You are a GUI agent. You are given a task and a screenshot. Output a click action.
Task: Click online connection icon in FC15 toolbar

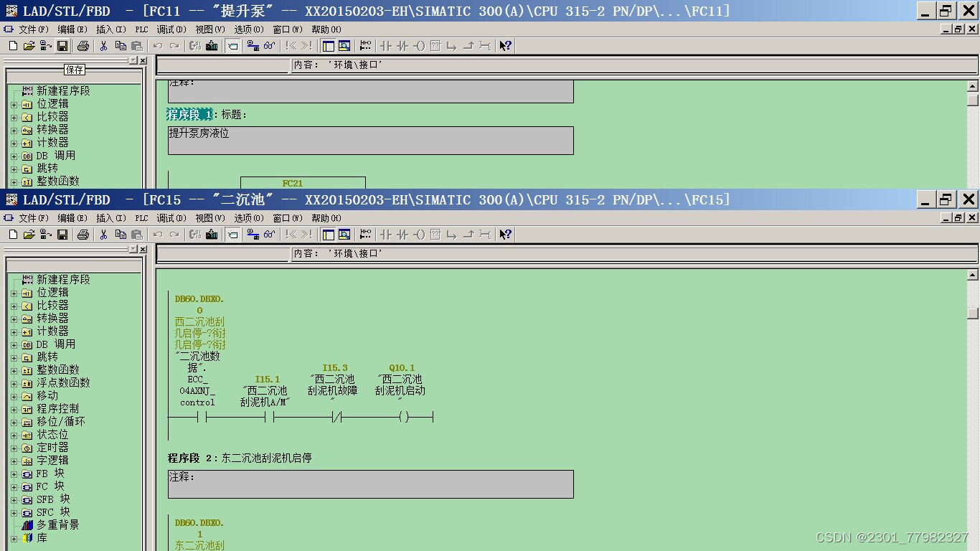(x=253, y=235)
